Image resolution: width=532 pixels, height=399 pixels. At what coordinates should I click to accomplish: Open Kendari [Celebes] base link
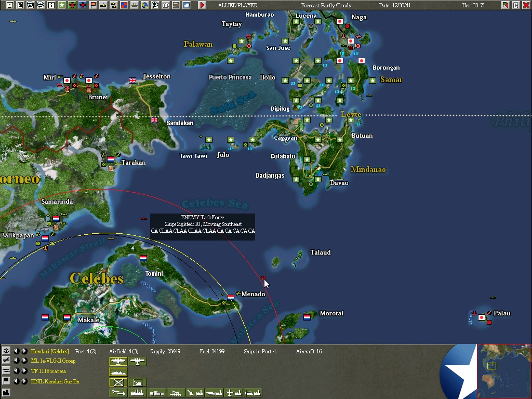pyautogui.click(x=50, y=352)
